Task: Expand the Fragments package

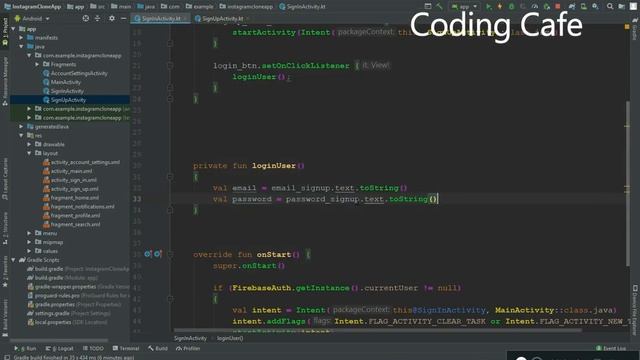Action: pyautogui.click(x=37, y=64)
